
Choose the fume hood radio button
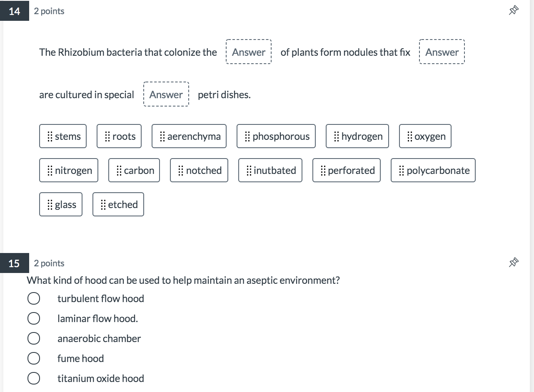click(x=34, y=359)
